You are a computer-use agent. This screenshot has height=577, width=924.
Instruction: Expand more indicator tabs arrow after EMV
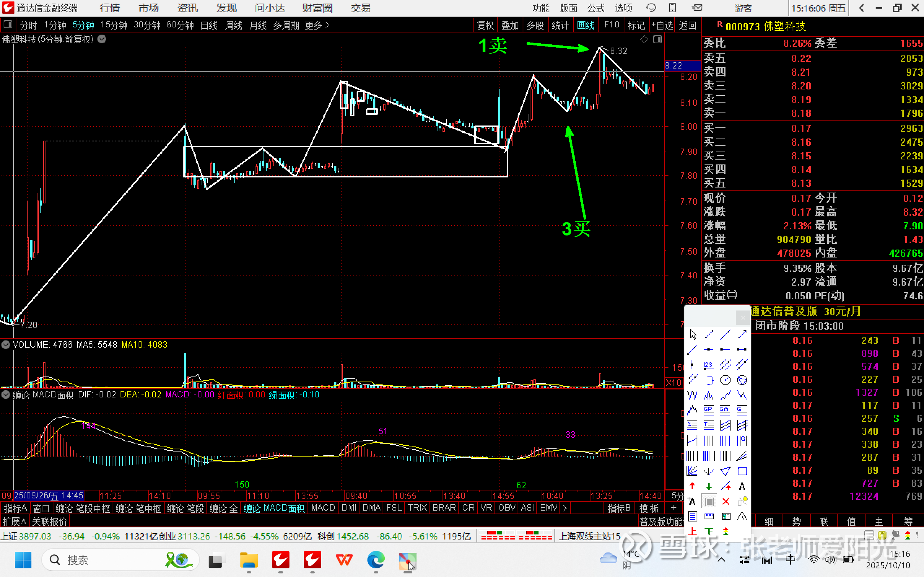pyautogui.click(x=565, y=508)
